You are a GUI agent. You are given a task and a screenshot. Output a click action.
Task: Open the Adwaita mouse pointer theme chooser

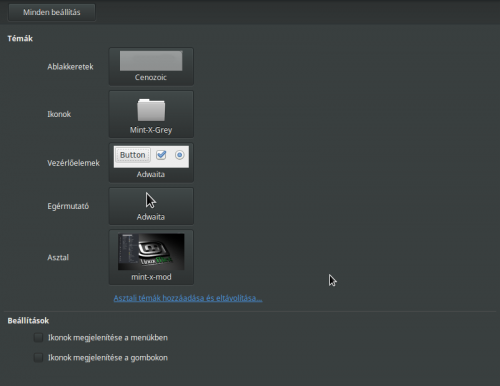(151, 206)
